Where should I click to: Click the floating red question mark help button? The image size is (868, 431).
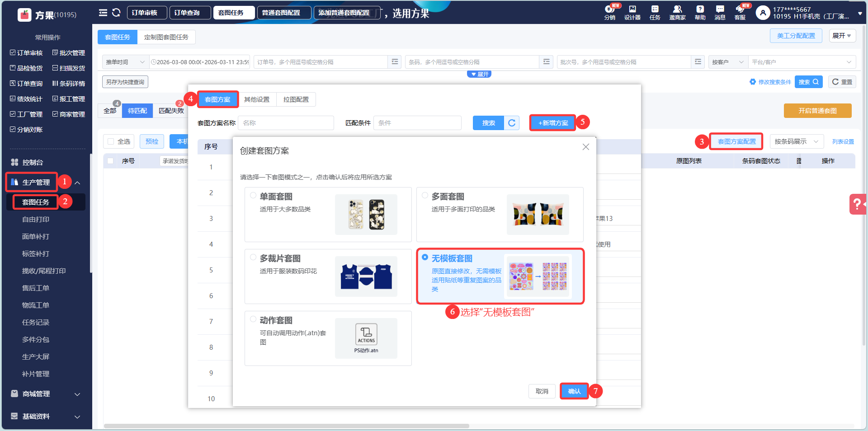click(858, 204)
